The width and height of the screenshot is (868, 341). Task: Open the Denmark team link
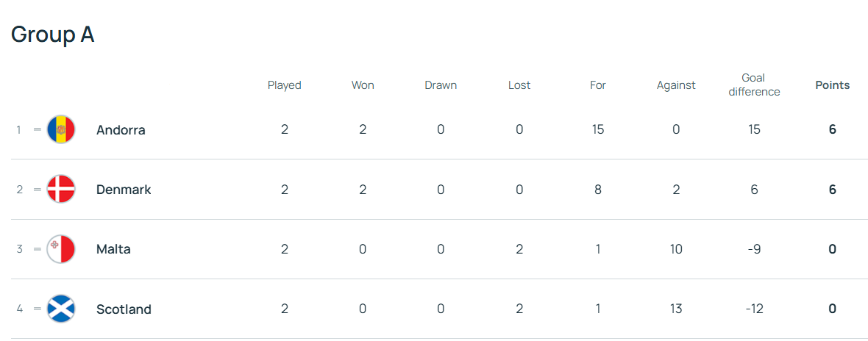point(124,190)
